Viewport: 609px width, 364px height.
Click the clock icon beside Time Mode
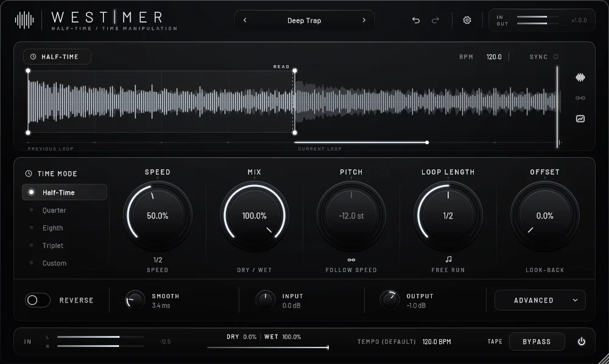click(29, 173)
